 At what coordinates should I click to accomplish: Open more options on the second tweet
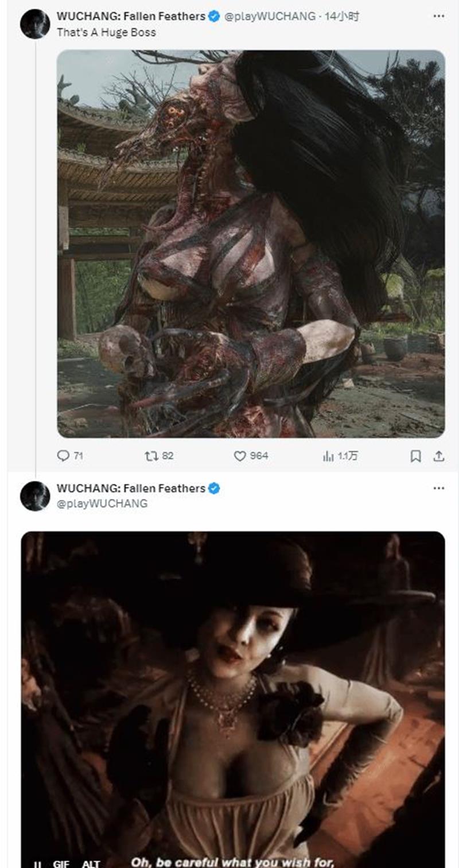438,488
